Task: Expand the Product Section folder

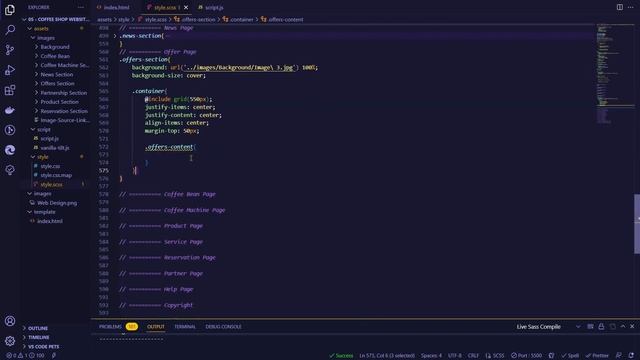Action: 59,102
